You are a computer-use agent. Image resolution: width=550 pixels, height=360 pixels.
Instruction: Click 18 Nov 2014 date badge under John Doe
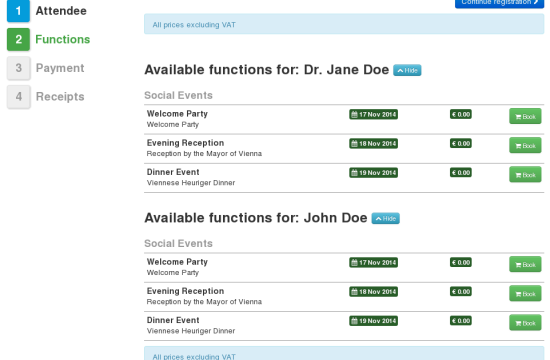[x=374, y=292]
